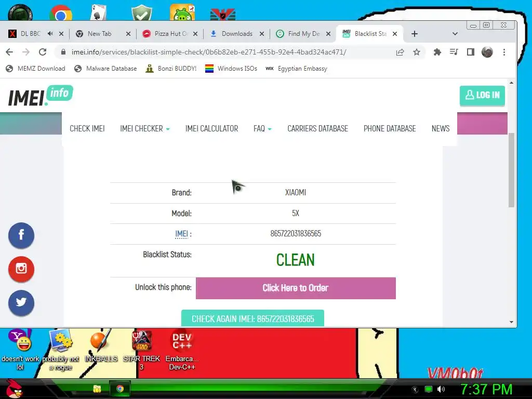Click the network tray icon
The height and width of the screenshot is (399, 532).
click(429, 389)
